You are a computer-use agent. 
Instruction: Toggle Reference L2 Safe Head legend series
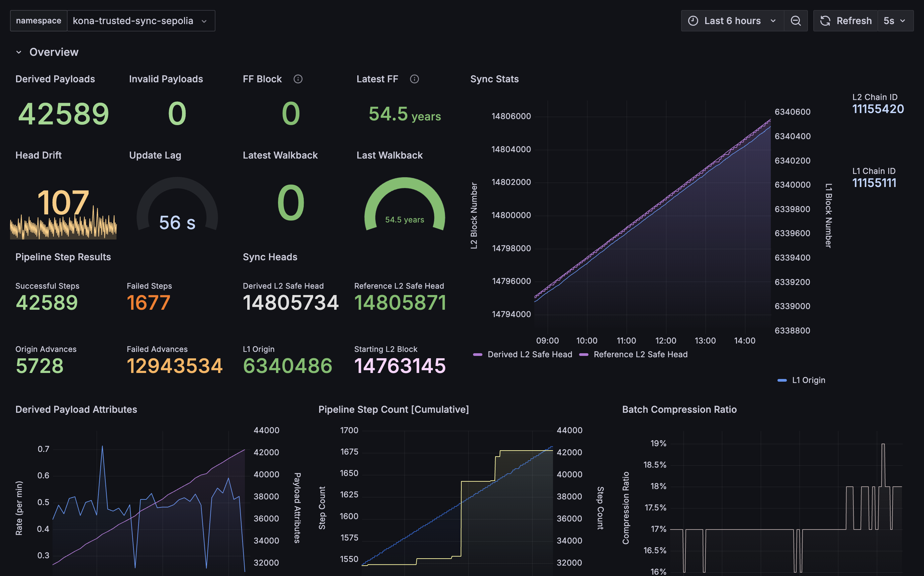pos(641,354)
